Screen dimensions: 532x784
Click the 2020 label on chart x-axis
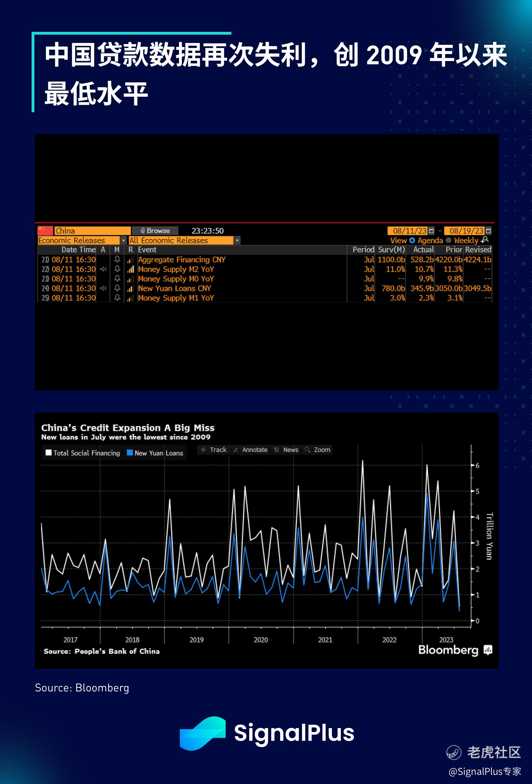(261, 640)
